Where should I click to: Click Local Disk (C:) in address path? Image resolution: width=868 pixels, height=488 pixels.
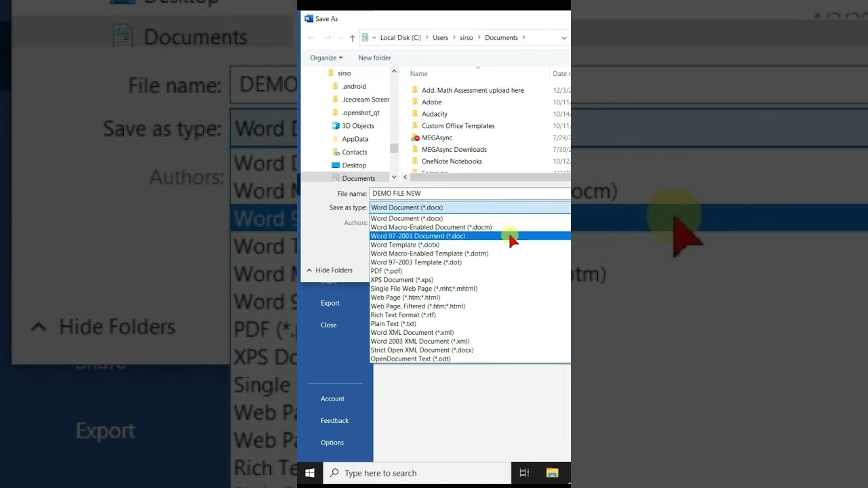point(401,38)
